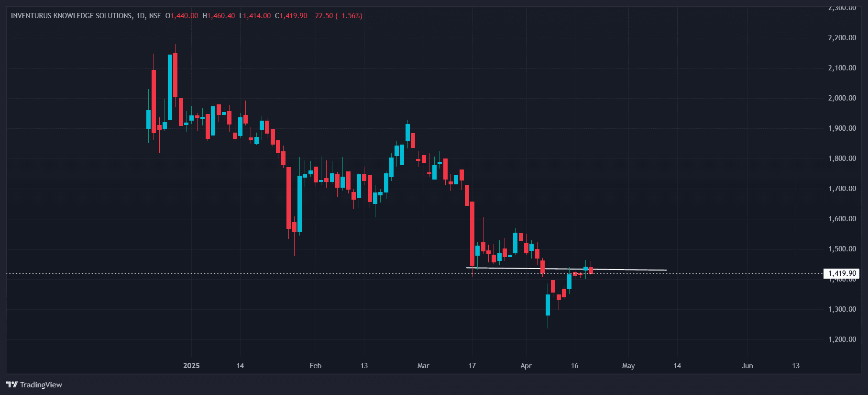Click the 16 date label on the time axis
Viewport: 868px width, 395px height.
coord(574,366)
